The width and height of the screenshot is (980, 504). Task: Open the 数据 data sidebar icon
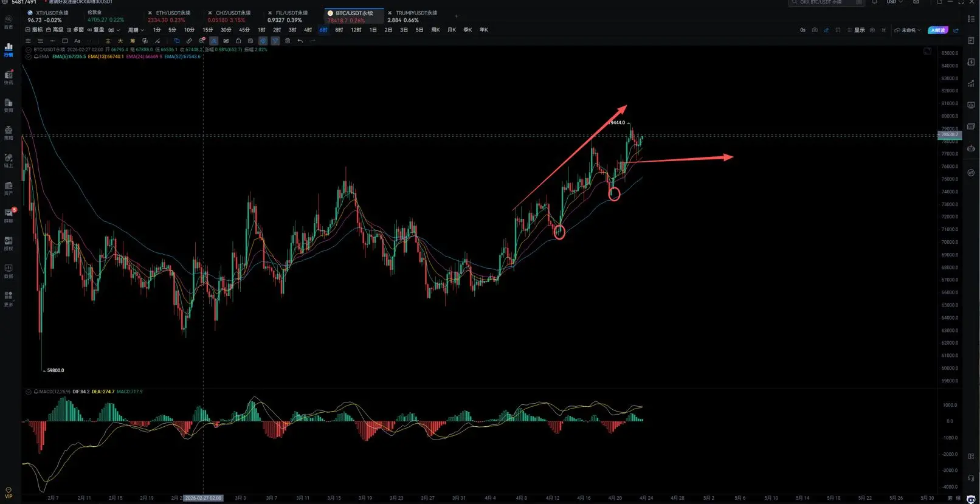pyautogui.click(x=9, y=271)
